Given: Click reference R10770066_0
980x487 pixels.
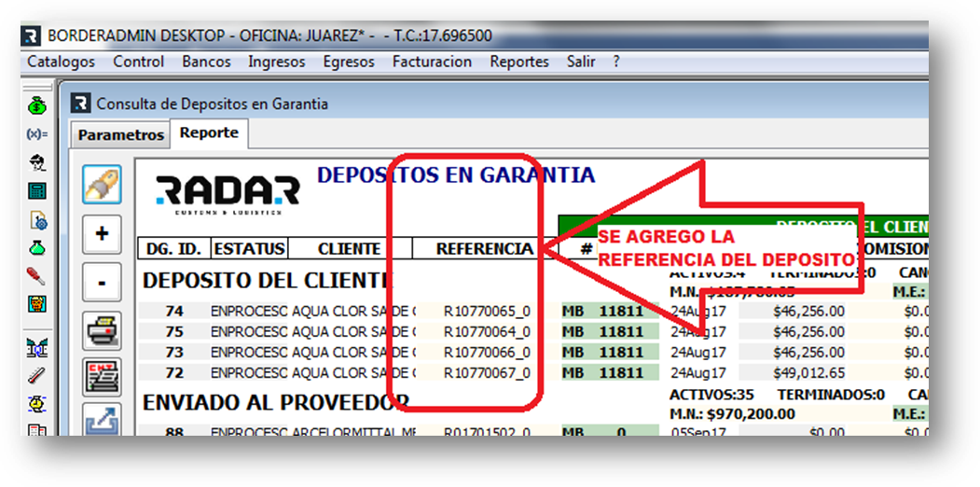Looking at the screenshot, I should 488,353.
